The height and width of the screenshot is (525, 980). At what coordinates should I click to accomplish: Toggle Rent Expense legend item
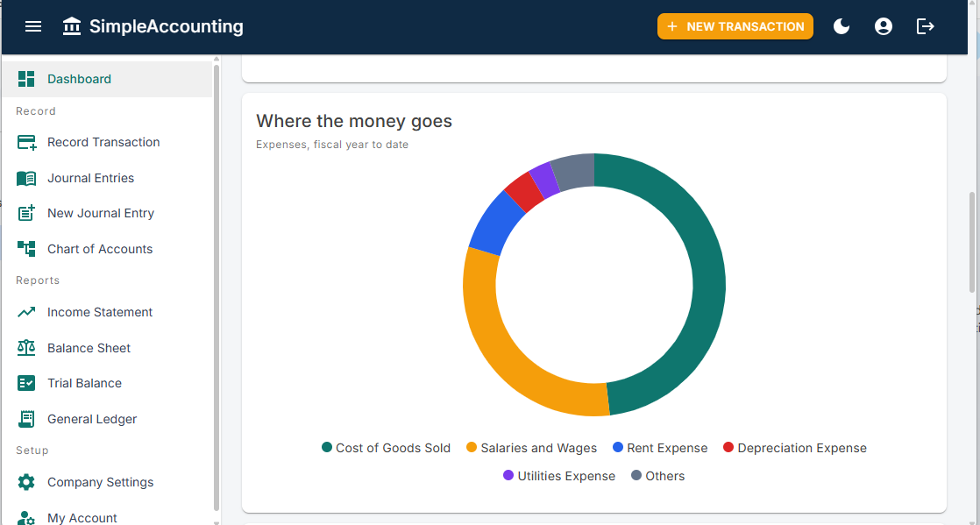click(661, 448)
